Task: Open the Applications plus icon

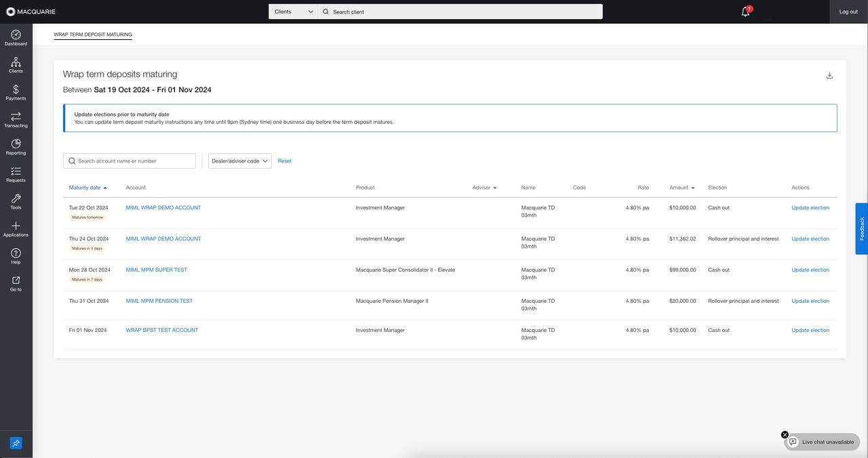Action: click(x=16, y=226)
